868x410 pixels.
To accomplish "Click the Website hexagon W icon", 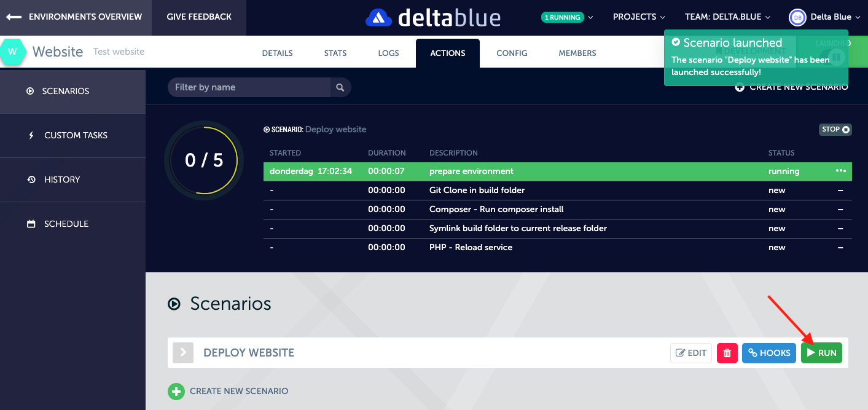I will tap(12, 52).
